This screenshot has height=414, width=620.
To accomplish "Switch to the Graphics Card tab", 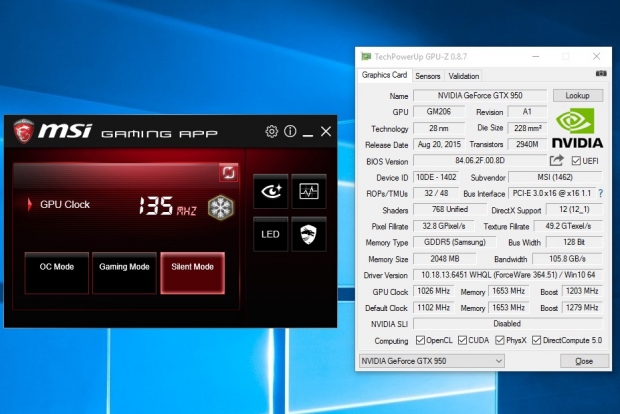I will click(x=384, y=75).
